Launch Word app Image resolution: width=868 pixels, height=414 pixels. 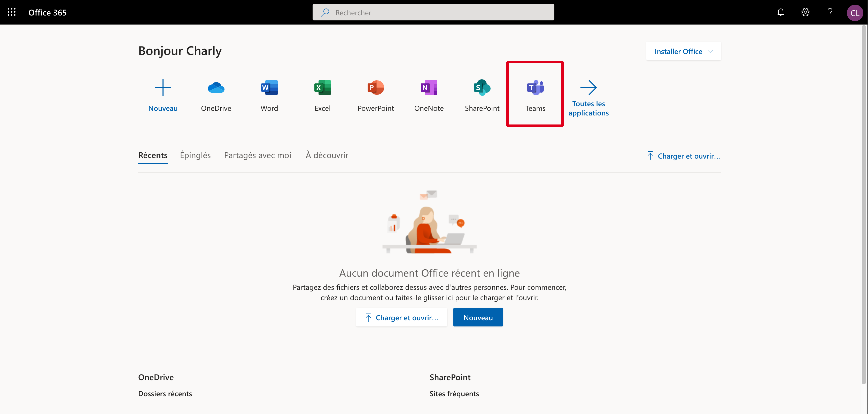269,95
